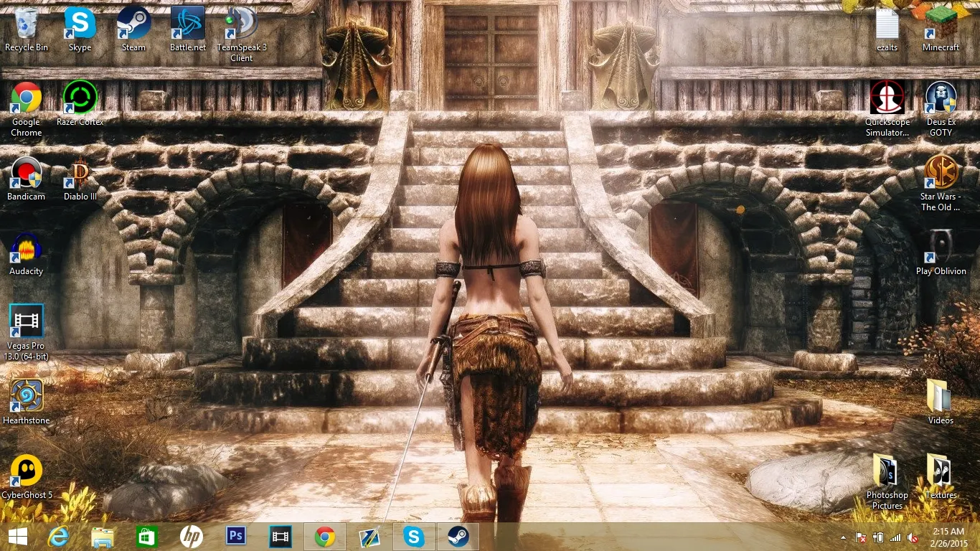Select the Photoshop Pictures folder

(x=887, y=482)
